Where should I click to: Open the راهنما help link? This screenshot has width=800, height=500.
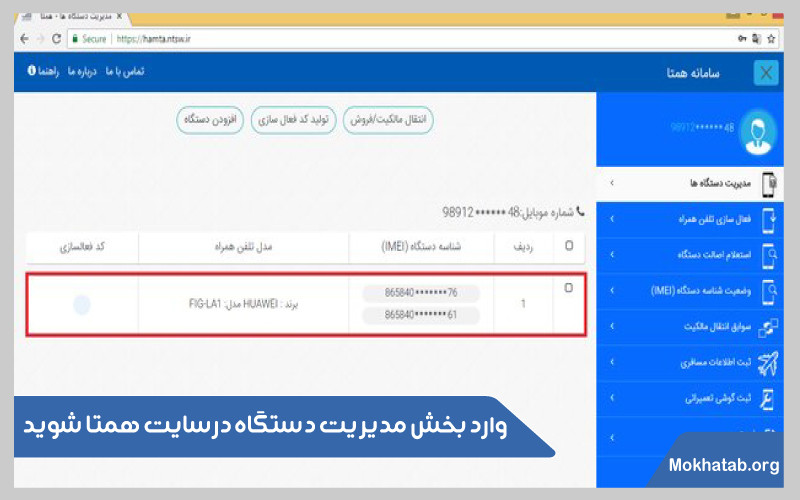48,71
